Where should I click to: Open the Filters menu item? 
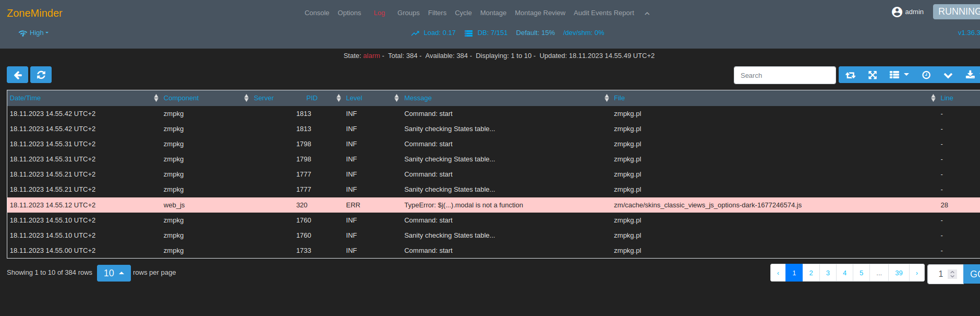(437, 13)
